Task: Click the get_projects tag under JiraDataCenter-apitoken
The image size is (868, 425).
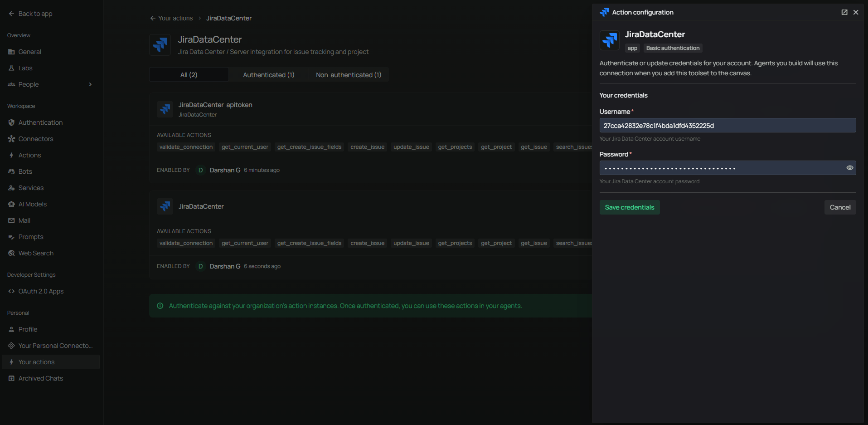Action: (x=455, y=147)
